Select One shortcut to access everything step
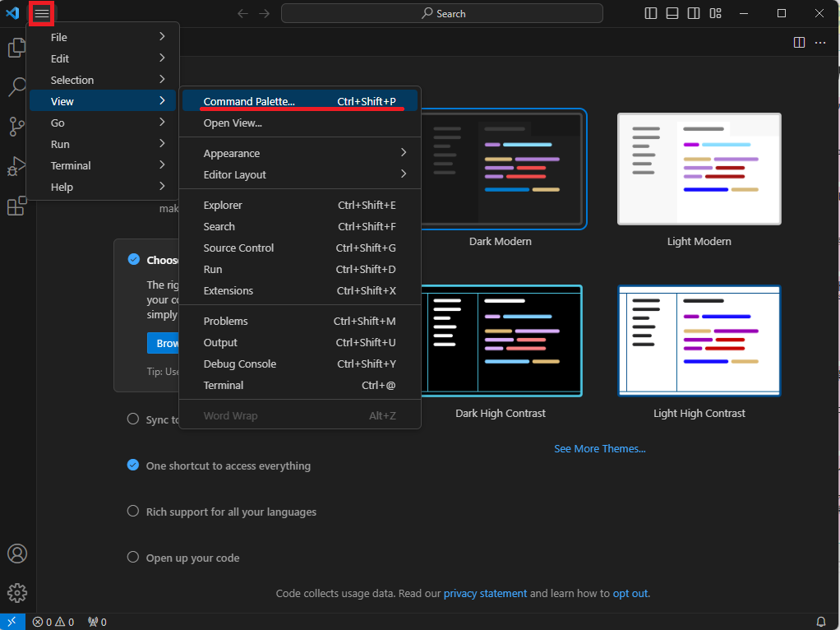The width and height of the screenshot is (840, 630). tap(219, 466)
